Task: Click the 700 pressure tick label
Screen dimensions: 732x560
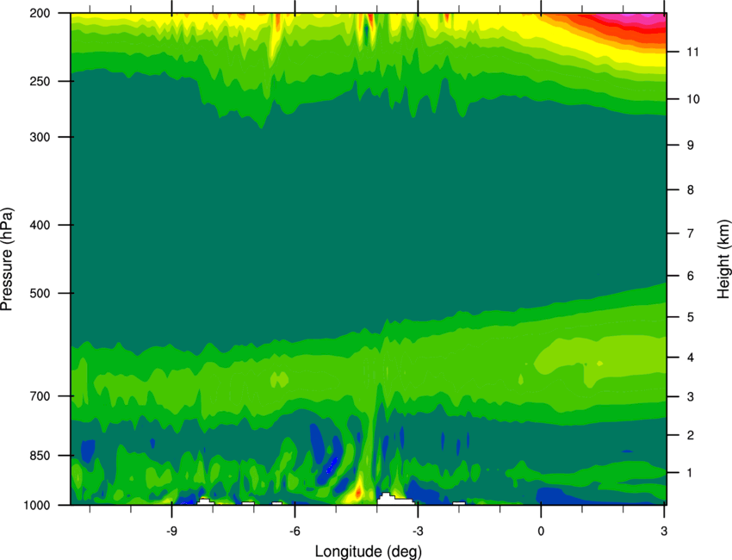Action: (40, 396)
